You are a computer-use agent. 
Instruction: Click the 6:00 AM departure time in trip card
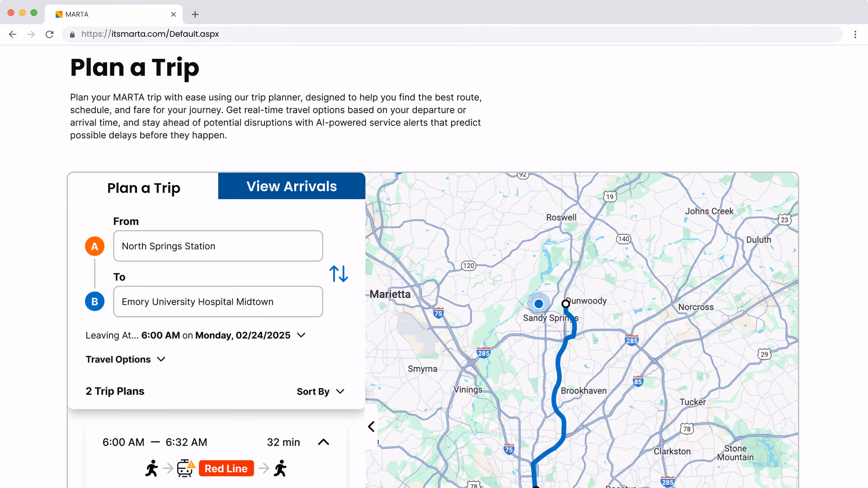123,442
